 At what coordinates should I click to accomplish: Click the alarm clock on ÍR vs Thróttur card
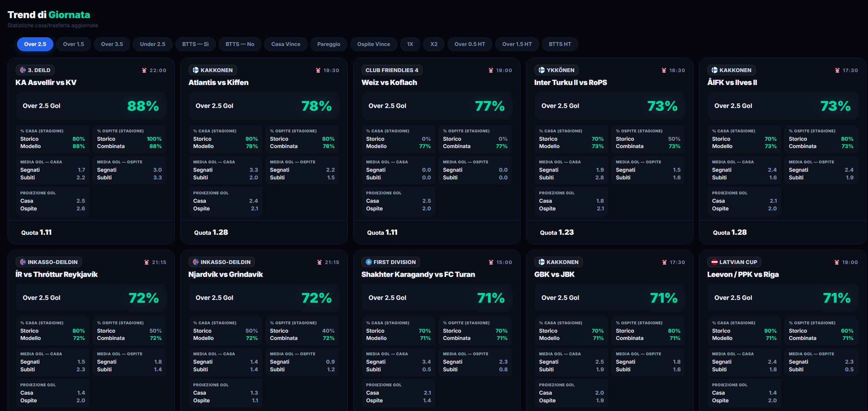point(146,262)
